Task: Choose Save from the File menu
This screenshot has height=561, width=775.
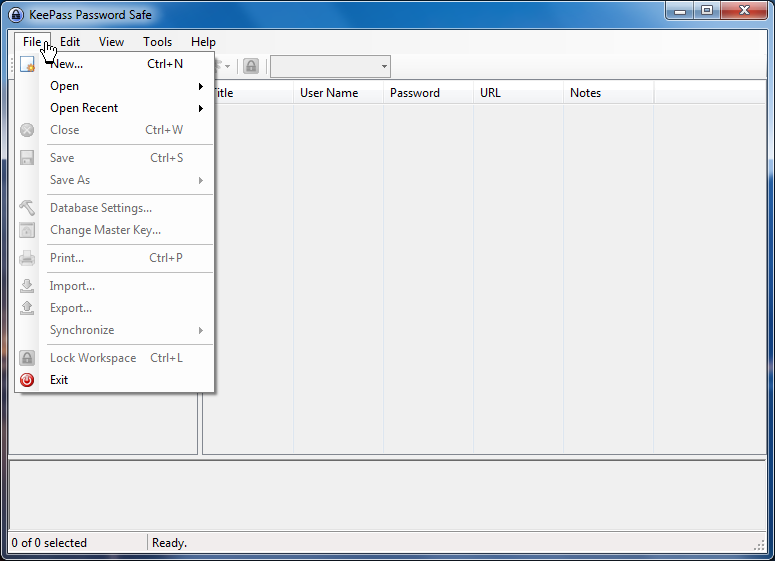Action: pyautogui.click(x=115, y=158)
